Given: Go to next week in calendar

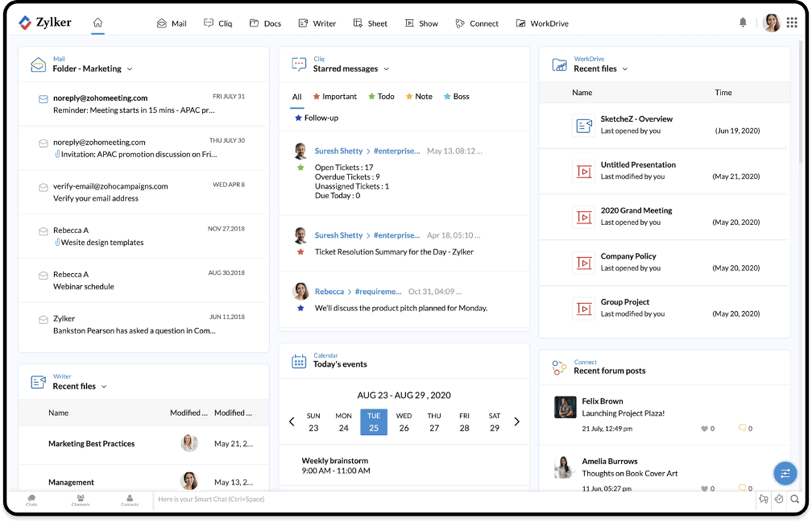Looking at the screenshot, I should [517, 421].
